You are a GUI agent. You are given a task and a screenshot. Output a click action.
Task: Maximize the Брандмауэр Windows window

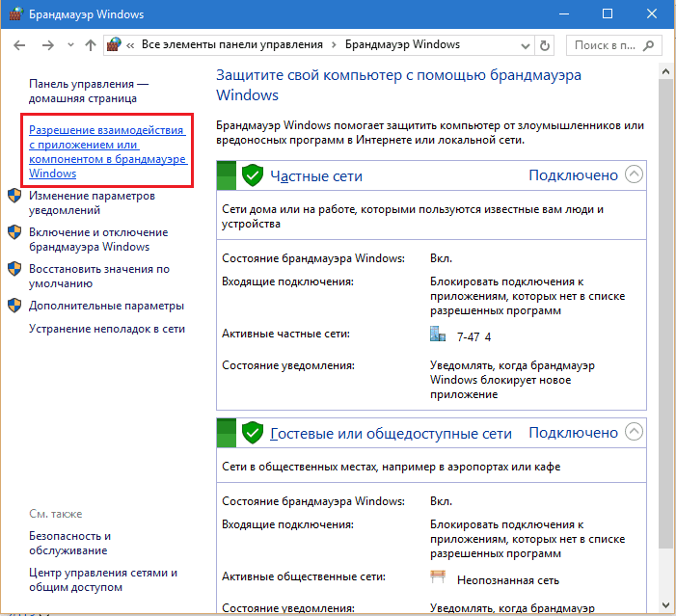[608, 13]
